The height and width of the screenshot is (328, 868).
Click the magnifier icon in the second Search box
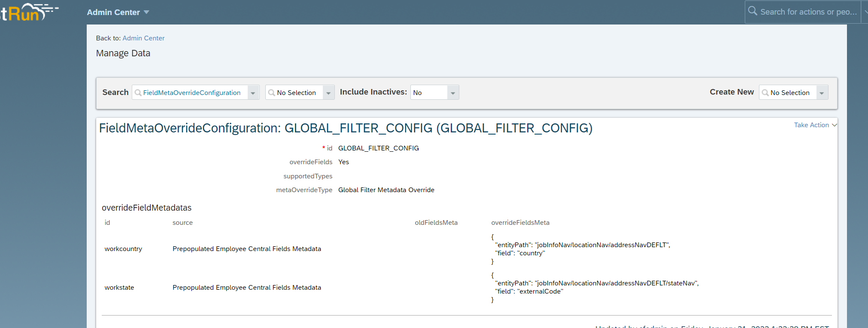click(x=271, y=93)
